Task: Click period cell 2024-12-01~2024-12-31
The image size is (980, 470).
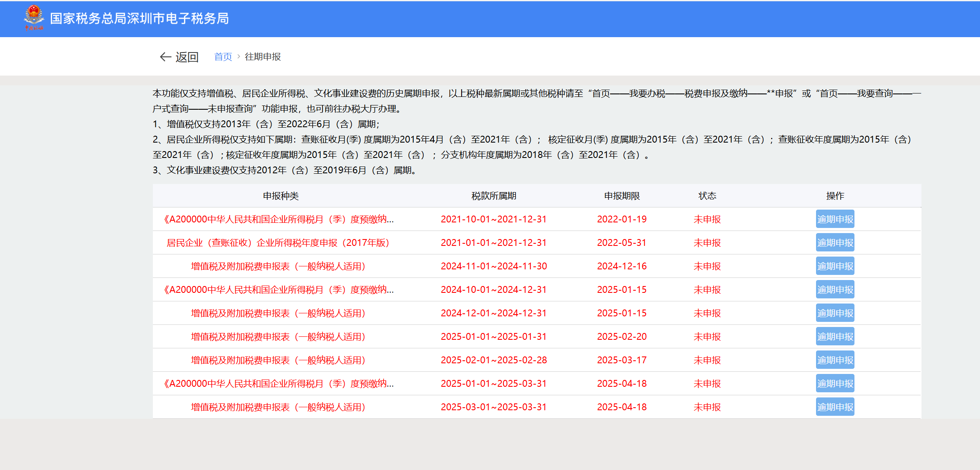Action: 494,313
